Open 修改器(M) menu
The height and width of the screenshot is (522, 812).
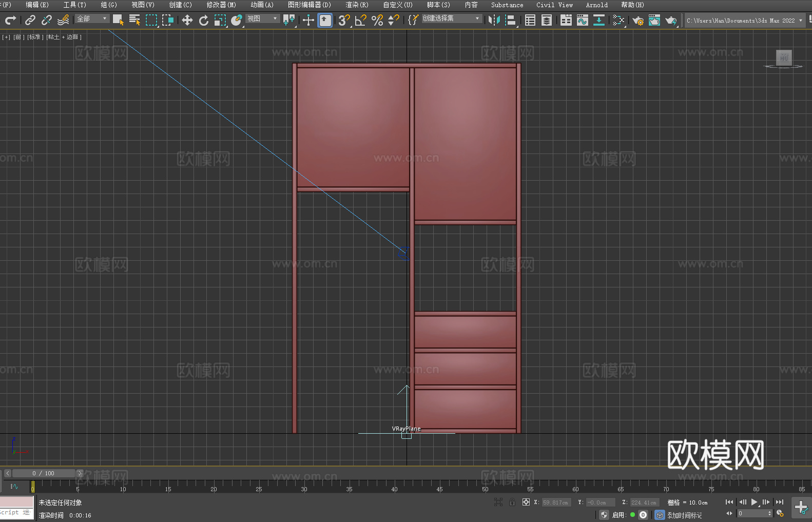click(x=221, y=5)
